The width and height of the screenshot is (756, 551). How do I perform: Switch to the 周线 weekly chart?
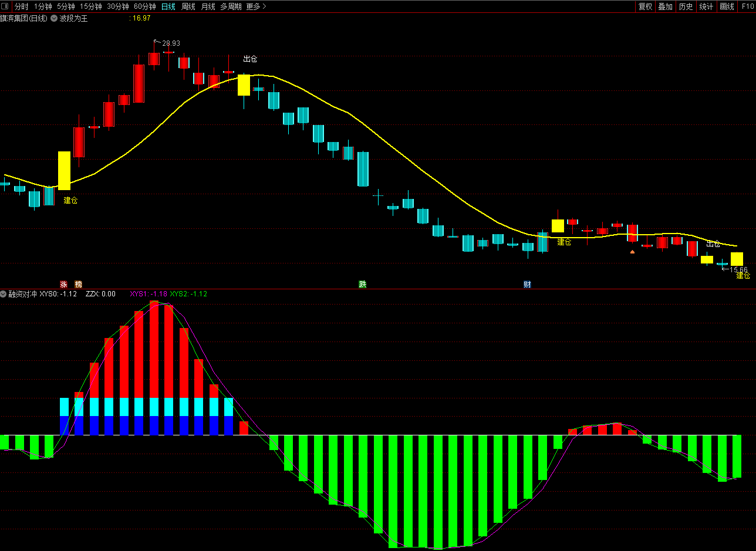pyautogui.click(x=188, y=6)
